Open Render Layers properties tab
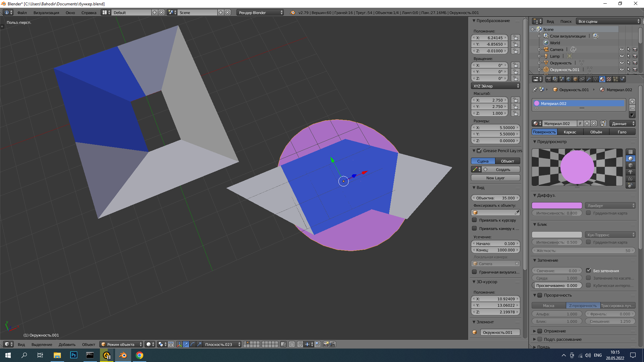The height and width of the screenshot is (362, 644). point(555,79)
